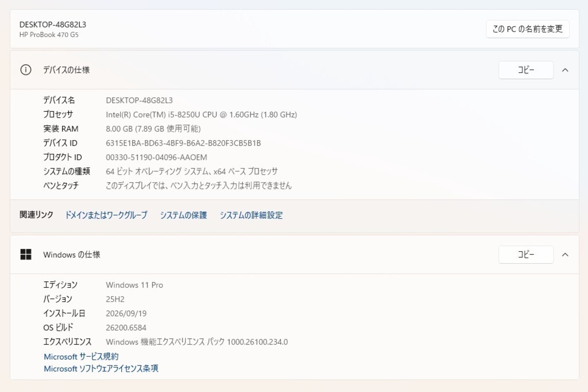Viewport: 588px width, 392px height.
Task: Open Microsoft ソフトウェアライセンス条項 link
Action: pos(101,369)
